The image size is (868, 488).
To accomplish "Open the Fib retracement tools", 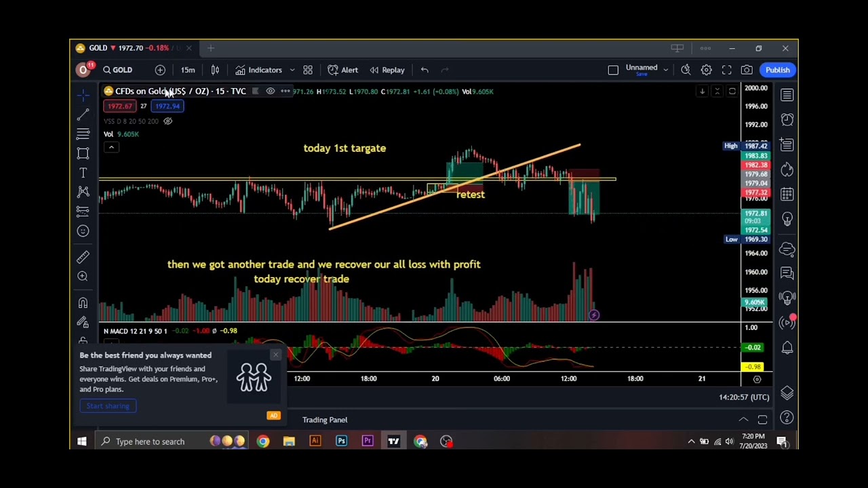I will (x=83, y=134).
